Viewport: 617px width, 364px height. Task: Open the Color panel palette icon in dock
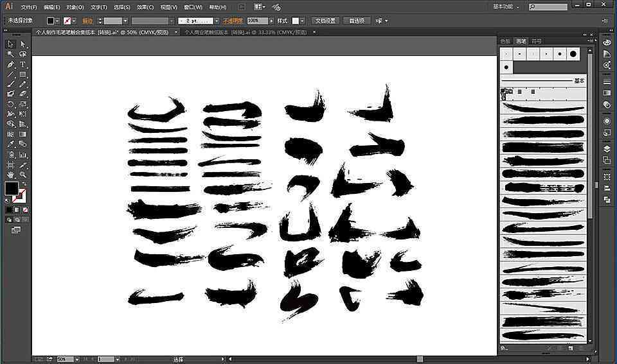click(x=607, y=42)
